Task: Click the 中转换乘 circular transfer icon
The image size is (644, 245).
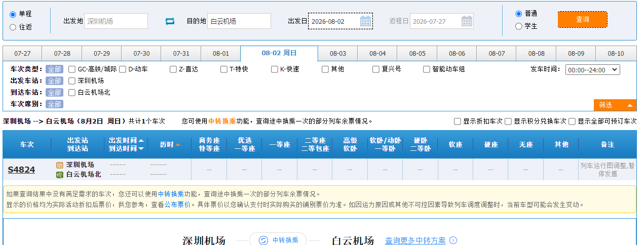Action: (x=263, y=240)
